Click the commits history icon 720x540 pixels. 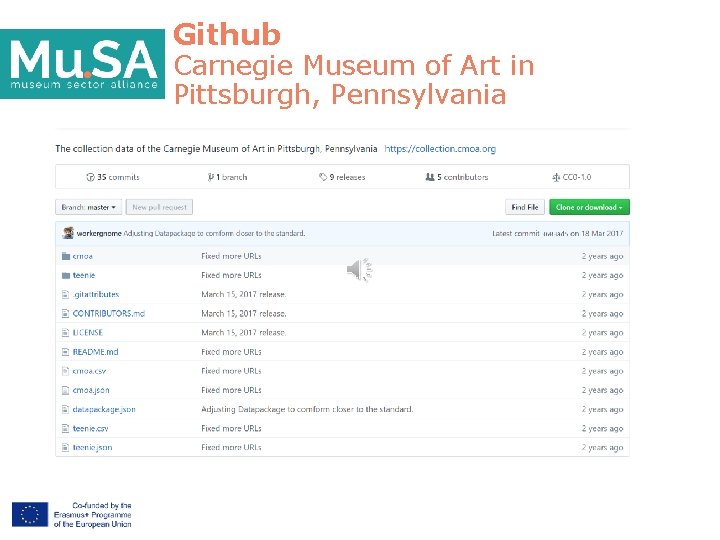tap(90, 177)
